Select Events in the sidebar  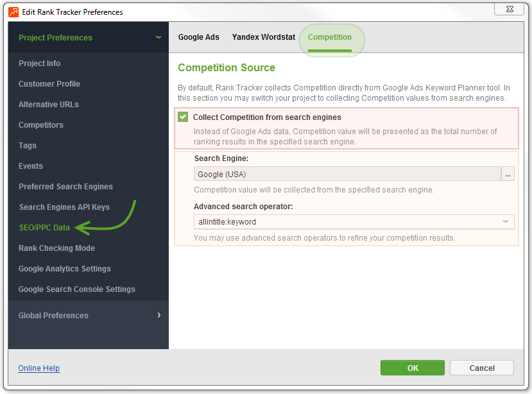coord(31,166)
